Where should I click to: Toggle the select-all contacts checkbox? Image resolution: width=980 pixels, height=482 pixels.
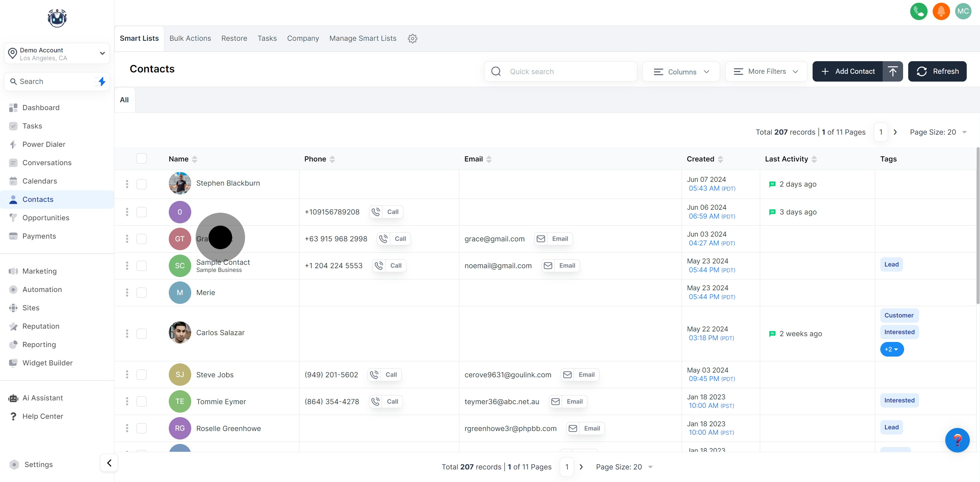(142, 158)
